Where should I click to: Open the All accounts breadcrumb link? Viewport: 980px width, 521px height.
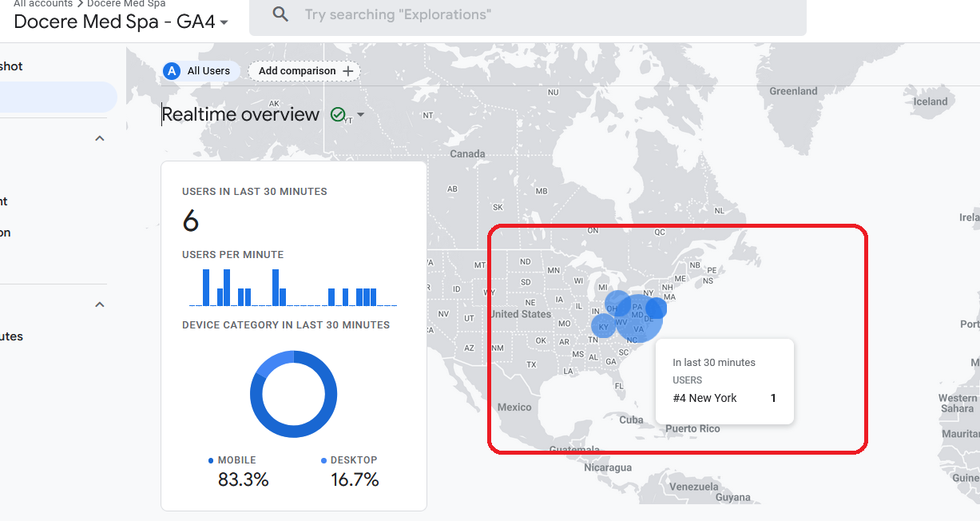[42, 4]
